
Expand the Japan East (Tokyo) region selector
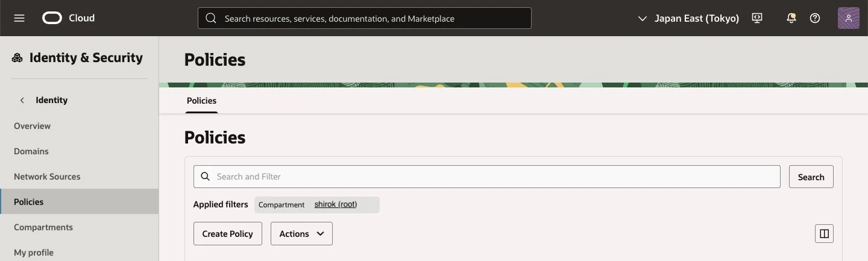[688, 18]
